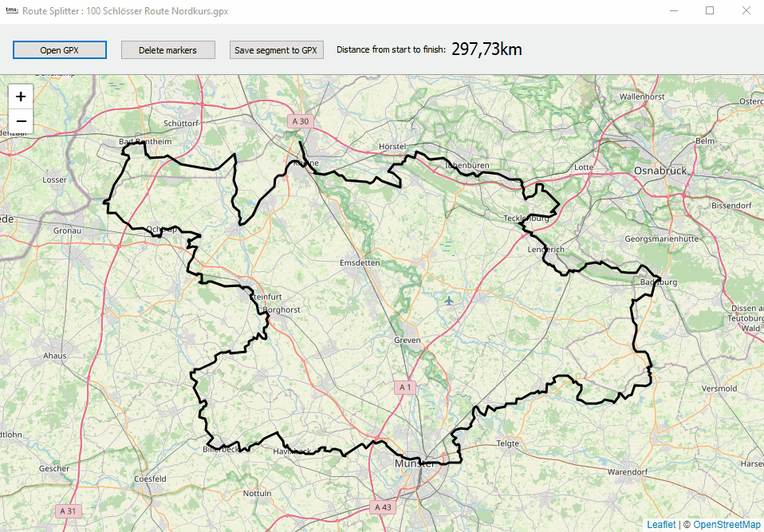Click the Ibbenbüren town label

467,165
